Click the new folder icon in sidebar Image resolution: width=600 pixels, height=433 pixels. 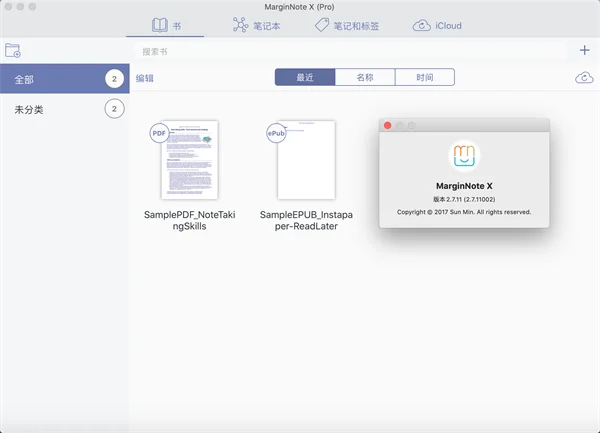[x=13, y=50]
